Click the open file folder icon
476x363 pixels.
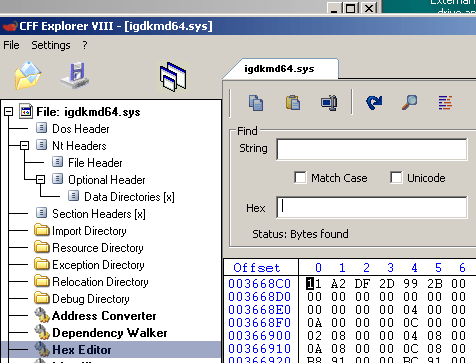pos(28,76)
